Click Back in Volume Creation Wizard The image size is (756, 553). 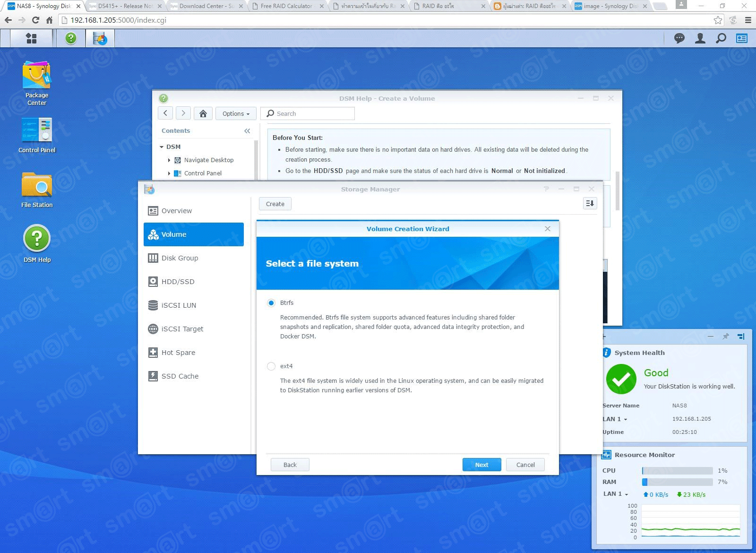click(x=290, y=465)
